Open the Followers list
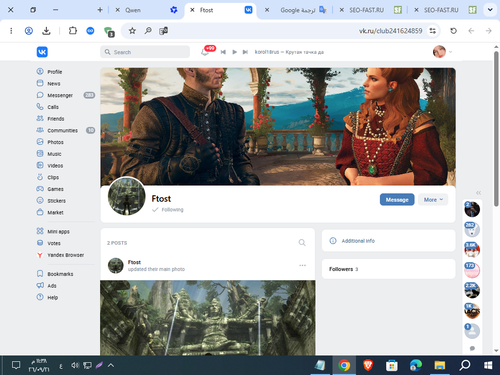 point(388,269)
